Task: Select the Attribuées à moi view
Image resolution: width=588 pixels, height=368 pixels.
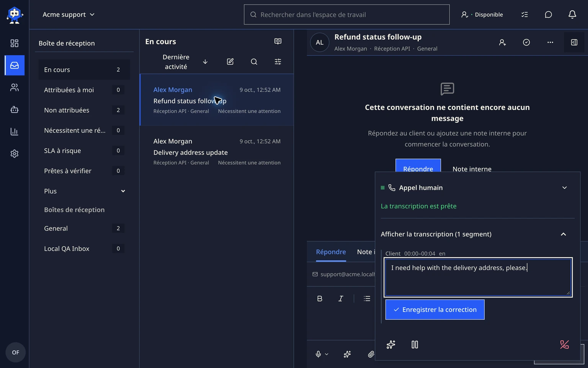Action: (x=84, y=90)
